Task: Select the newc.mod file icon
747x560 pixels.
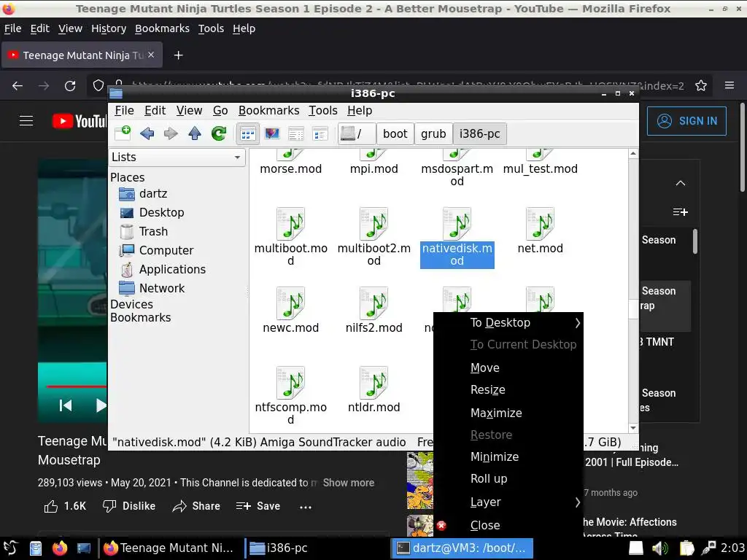Action: pyautogui.click(x=290, y=303)
